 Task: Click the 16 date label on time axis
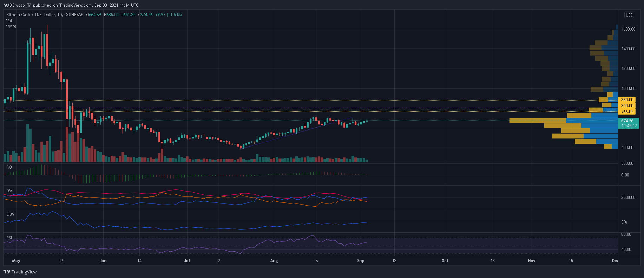click(x=316, y=261)
